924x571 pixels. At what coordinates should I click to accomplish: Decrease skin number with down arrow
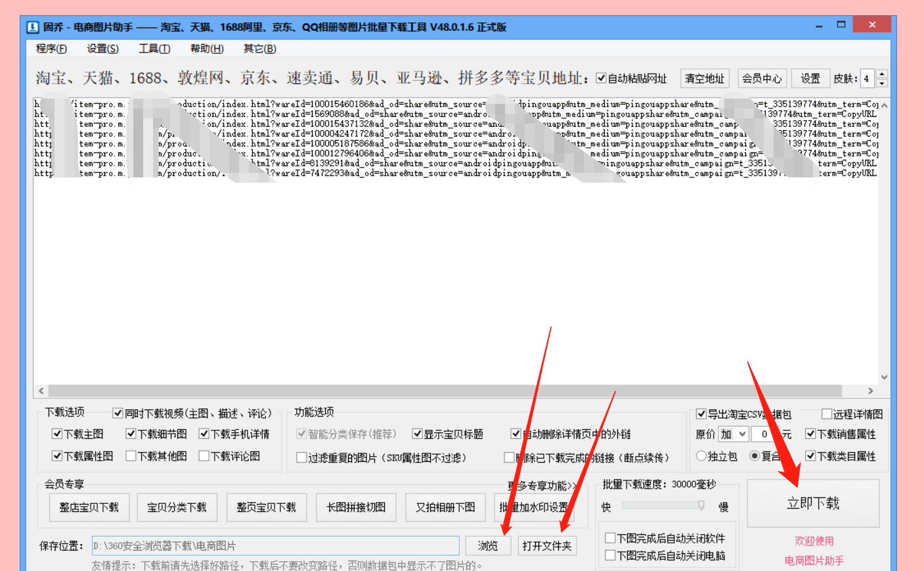point(882,83)
